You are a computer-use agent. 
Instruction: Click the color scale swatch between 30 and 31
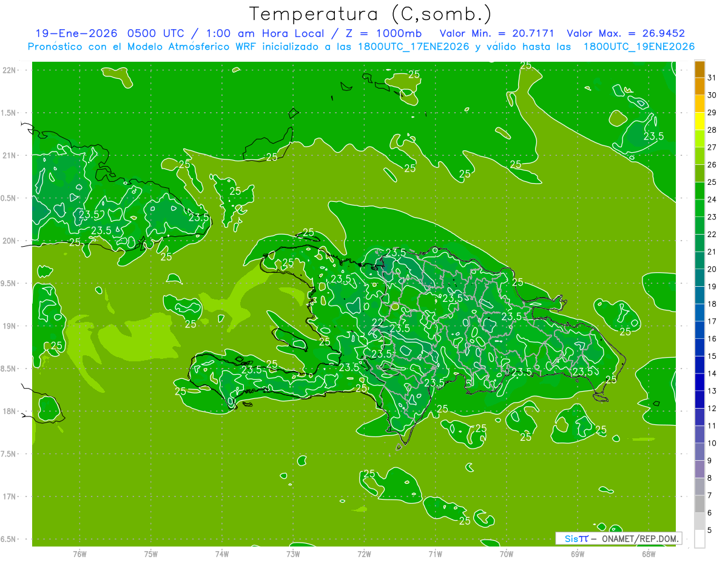tap(699, 86)
